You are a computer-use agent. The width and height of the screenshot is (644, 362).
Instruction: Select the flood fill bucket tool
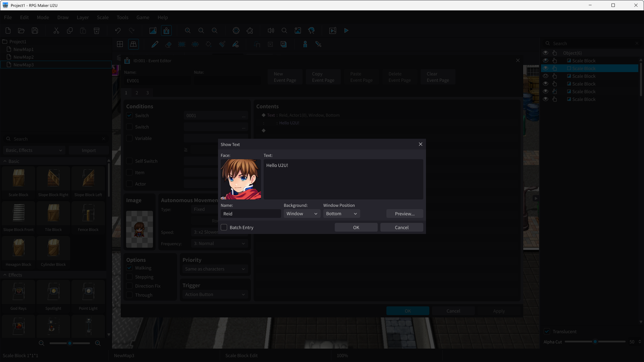click(x=209, y=44)
